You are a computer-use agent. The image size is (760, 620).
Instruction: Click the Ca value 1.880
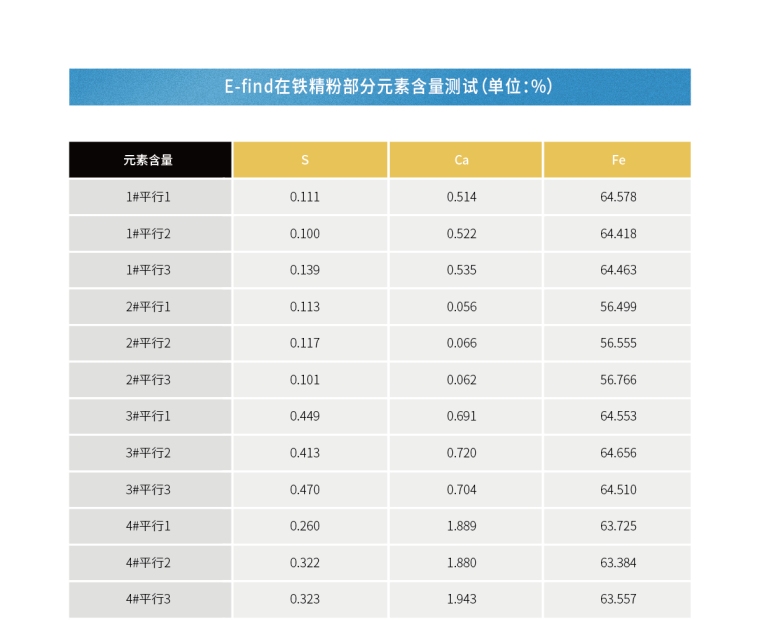click(461, 563)
